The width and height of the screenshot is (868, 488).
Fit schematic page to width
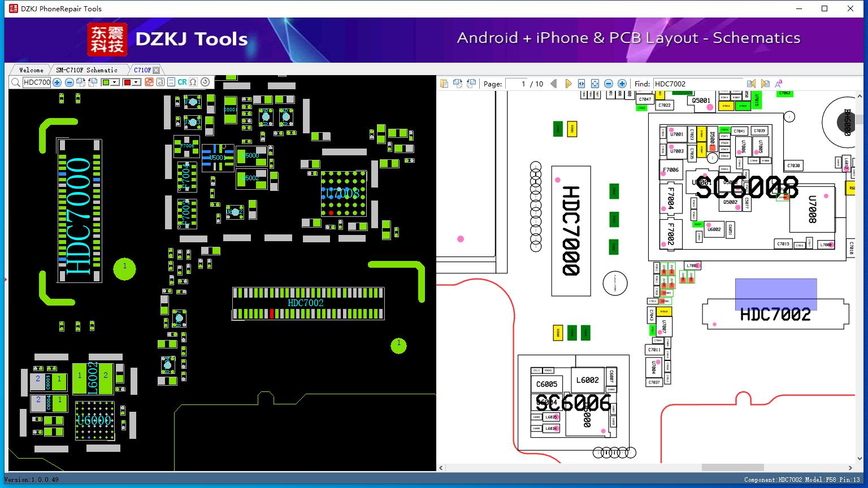pyautogui.click(x=581, y=84)
